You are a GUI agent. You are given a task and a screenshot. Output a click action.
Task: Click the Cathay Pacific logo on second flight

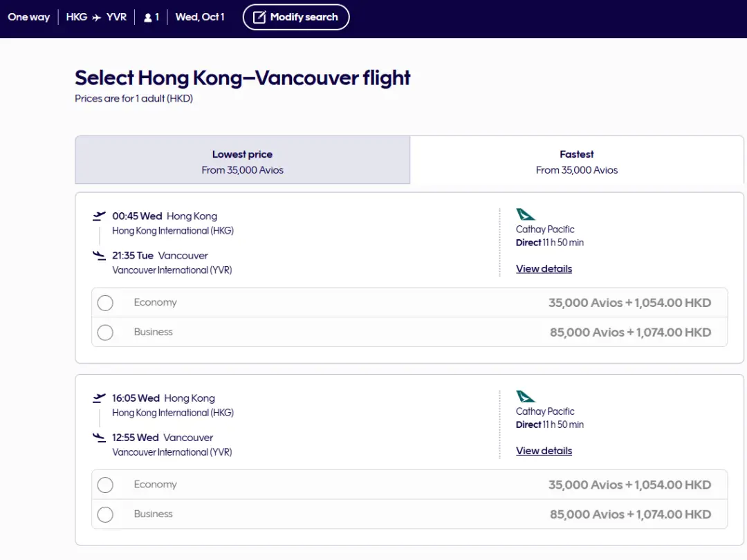(x=526, y=397)
